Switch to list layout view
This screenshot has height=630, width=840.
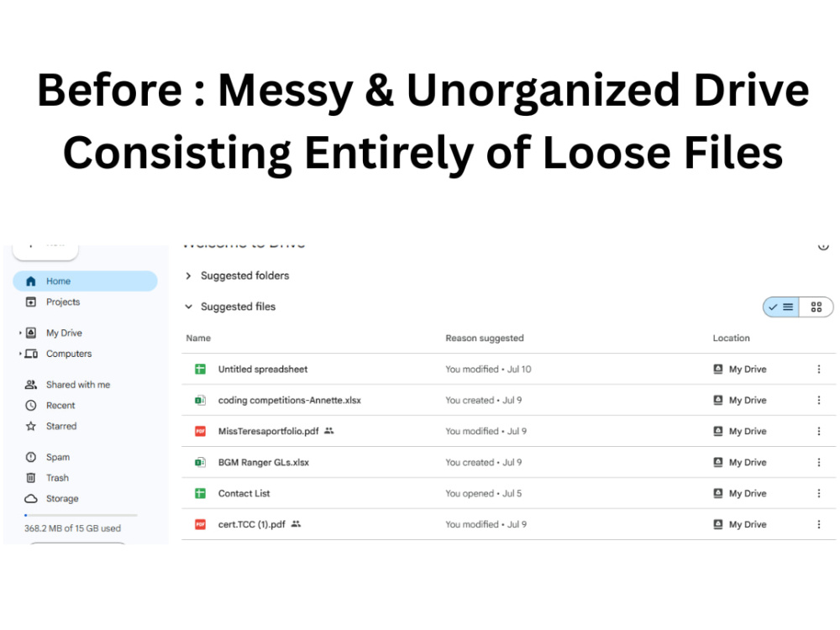(781, 307)
